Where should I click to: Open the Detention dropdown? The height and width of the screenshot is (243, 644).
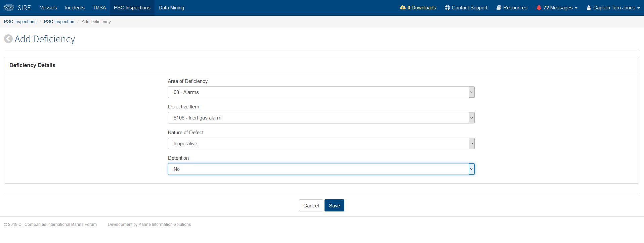321,169
